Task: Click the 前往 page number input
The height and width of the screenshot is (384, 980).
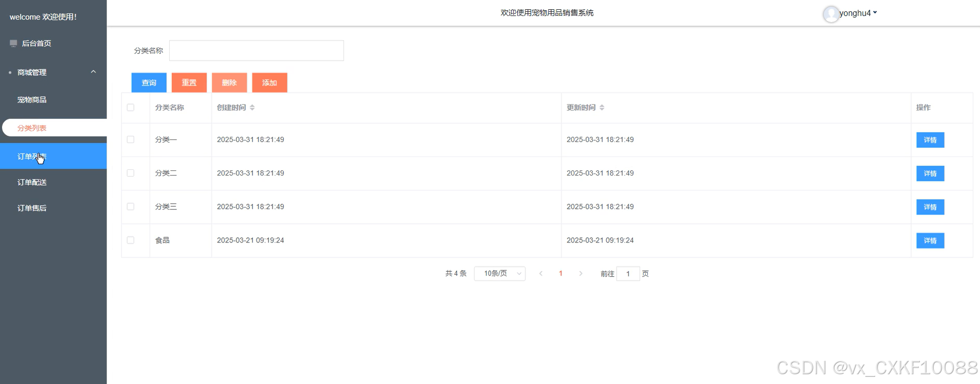Action: pyautogui.click(x=628, y=274)
